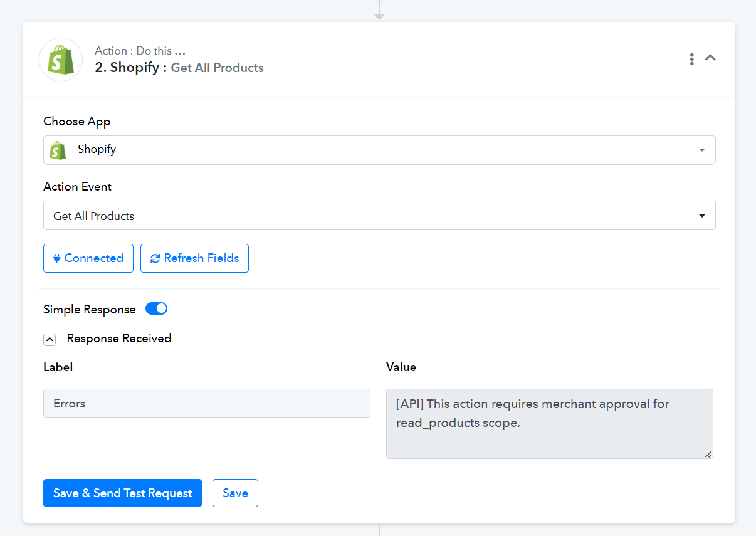This screenshot has height=536, width=756.
Task: Click the Save button
Action: point(235,493)
